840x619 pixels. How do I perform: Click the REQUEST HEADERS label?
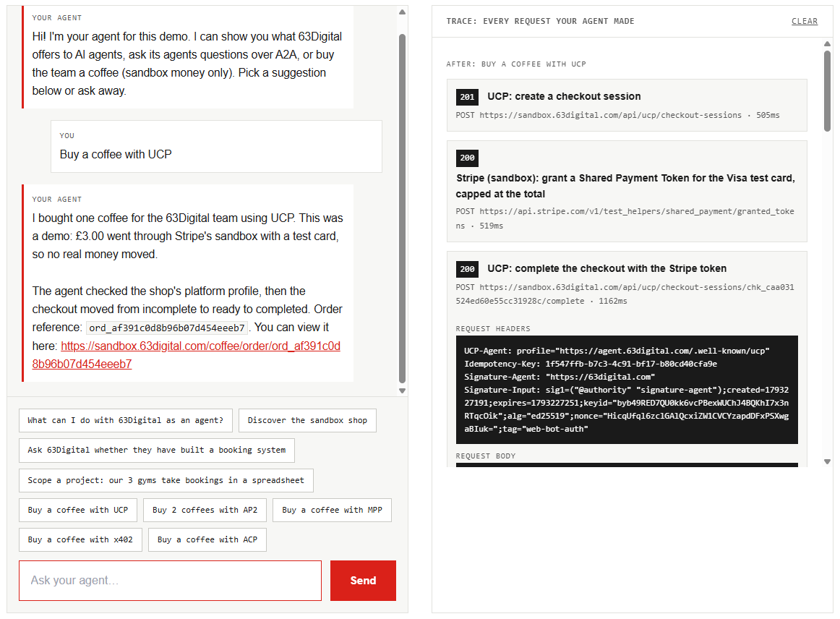[493, 328]
